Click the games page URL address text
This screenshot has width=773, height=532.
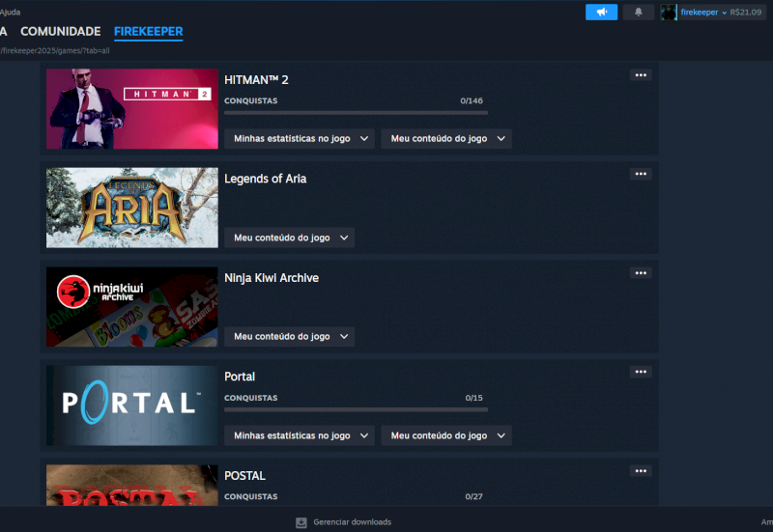pos(55,51)
